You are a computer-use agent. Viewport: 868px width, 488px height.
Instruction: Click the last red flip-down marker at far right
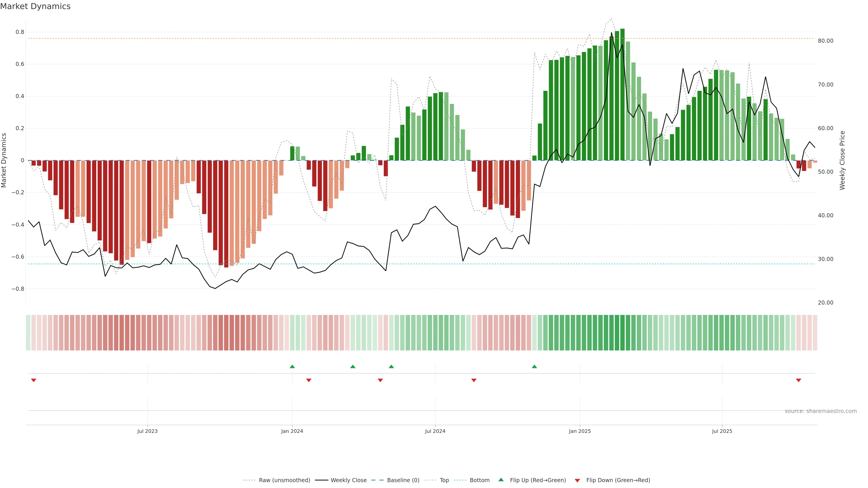pyautogui.click(x=798, y=380)
